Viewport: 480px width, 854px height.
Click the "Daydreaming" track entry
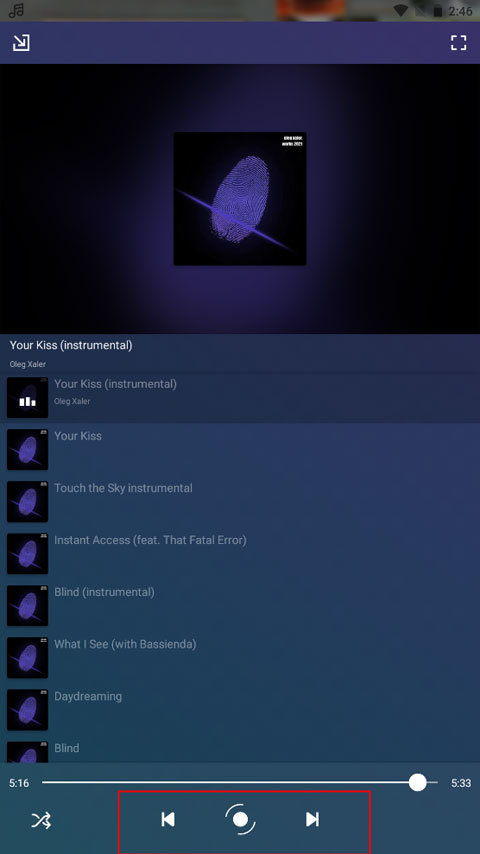click(x=240, y=710)
